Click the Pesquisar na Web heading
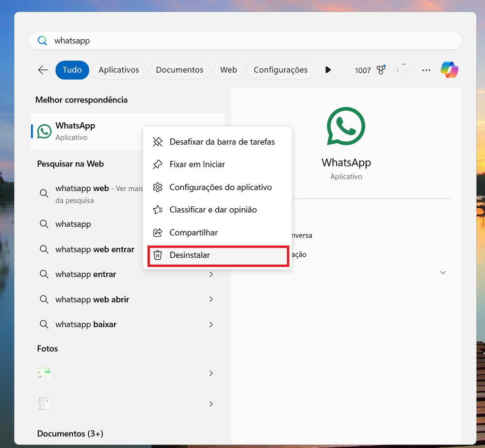 pyautogui.click(x=70, y=164)
